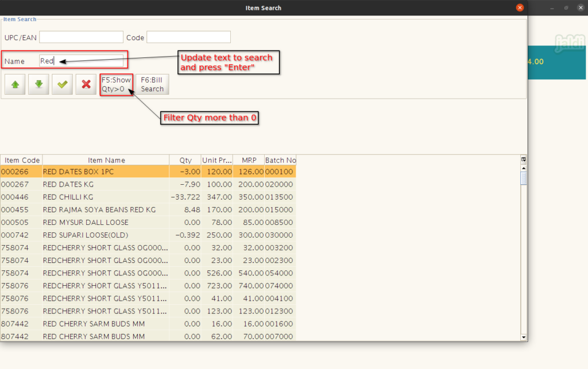Click the green down arrow button

click(x=38, y=84)
